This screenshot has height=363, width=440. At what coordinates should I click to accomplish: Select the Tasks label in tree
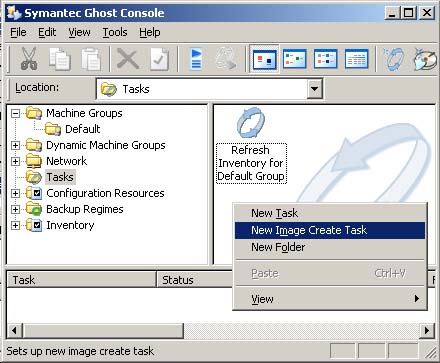pyautogui.click(x=60, y=177)
